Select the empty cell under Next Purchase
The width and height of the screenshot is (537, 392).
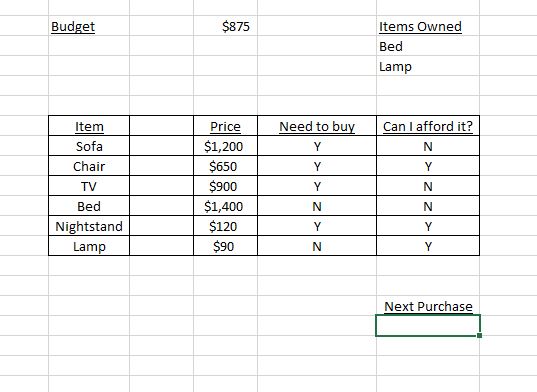[428, 326]
